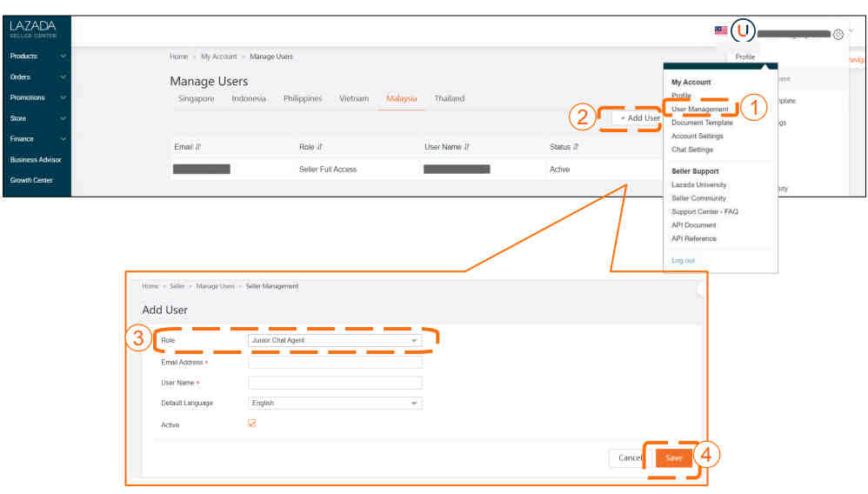Open API Reference menu entry
The width and height of the screenshot is (868, 494).
tap(694, 238)
